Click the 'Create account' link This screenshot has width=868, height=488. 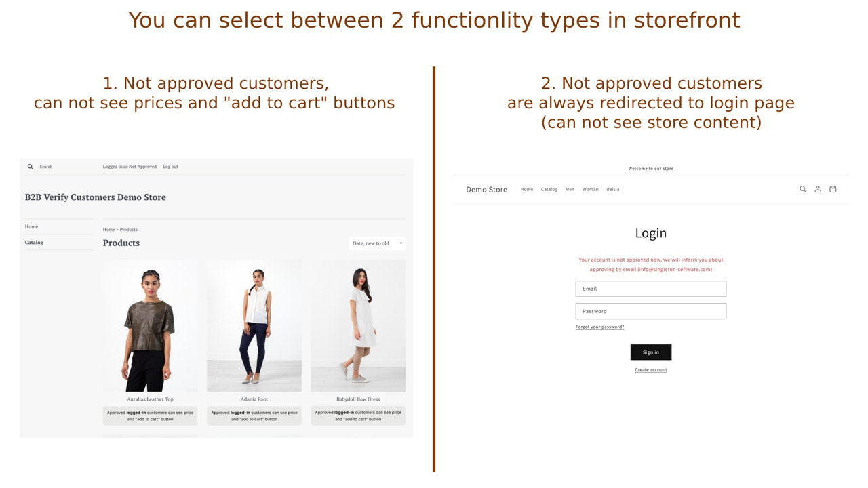point(650,369)
